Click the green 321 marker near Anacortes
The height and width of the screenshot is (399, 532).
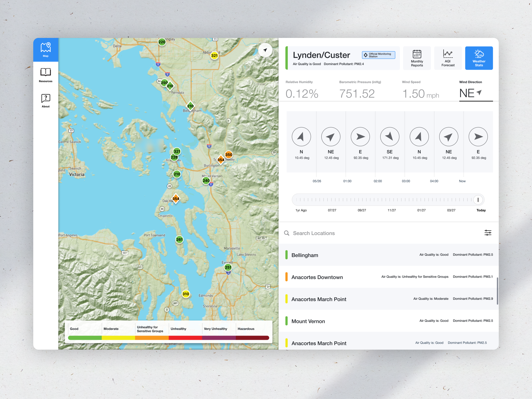click(x=177, y=151)
